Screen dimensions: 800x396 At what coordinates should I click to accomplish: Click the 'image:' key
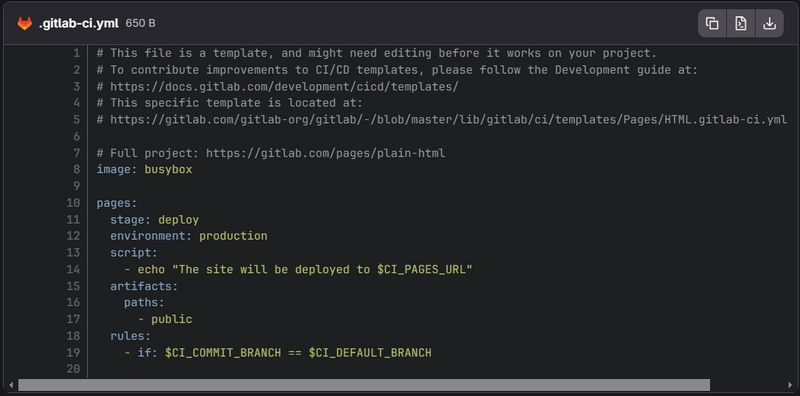(117, 169)
